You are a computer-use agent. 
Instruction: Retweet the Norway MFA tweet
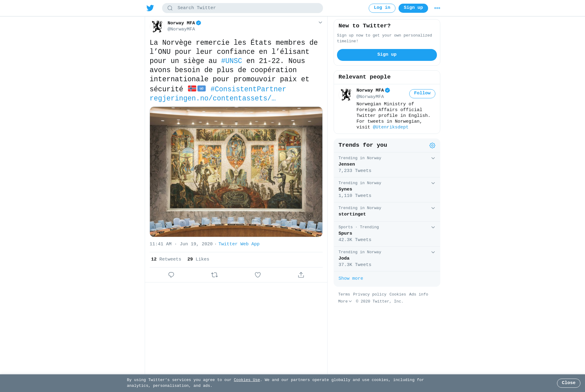point(214,275)
